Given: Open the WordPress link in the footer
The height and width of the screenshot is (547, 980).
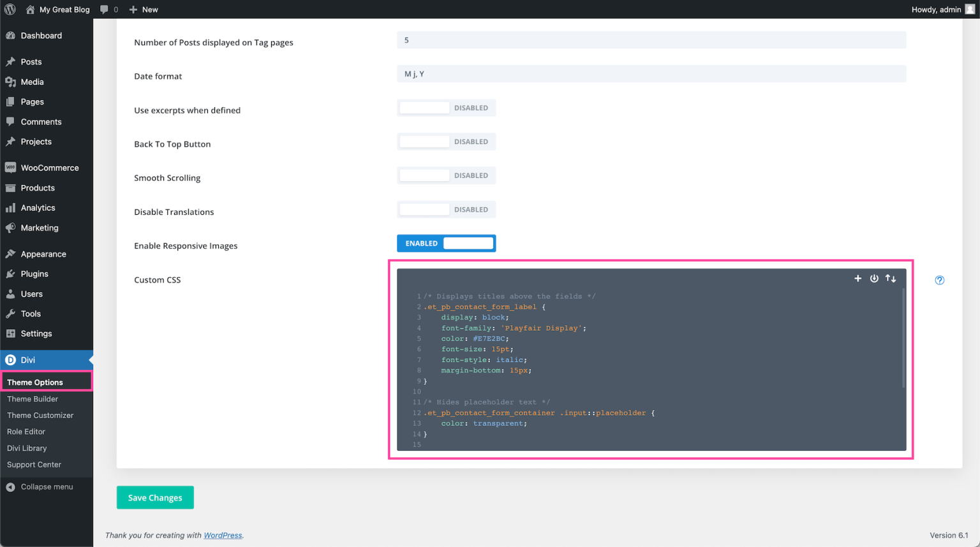Looking at the screenshot, I should [222, 535].
